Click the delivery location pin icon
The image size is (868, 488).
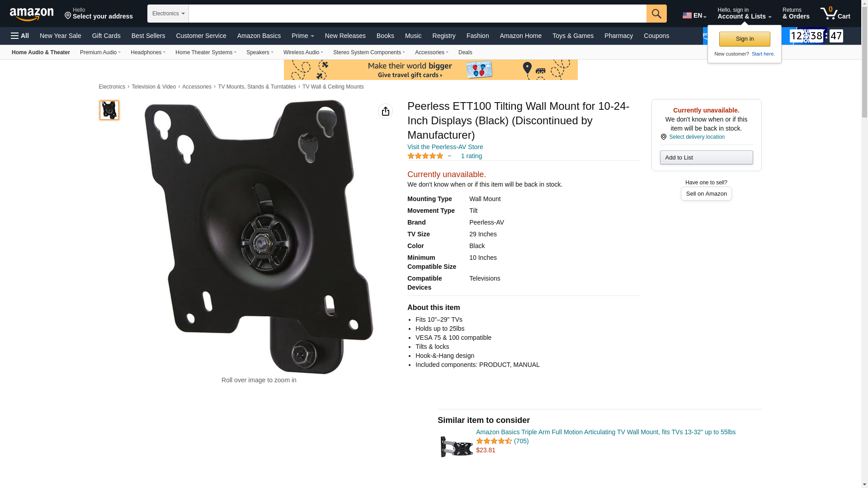663,137
